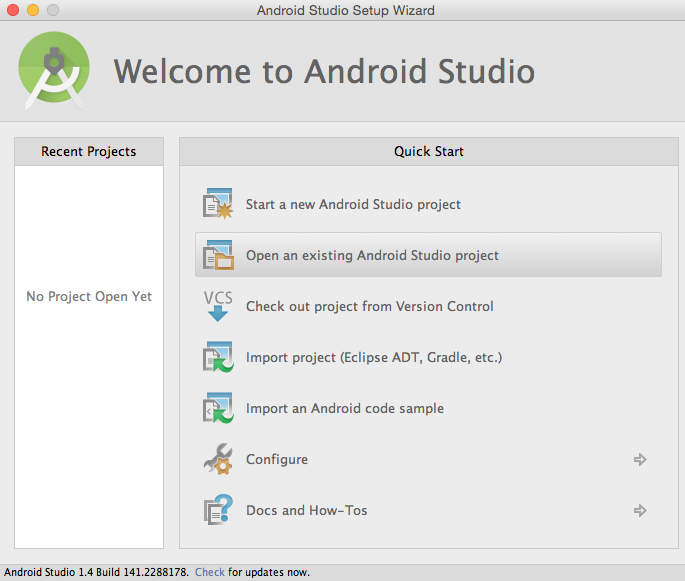Click the Docs and How-Tos question mark icon
This screenshot has height=581, width=685.
pyautogui.click(x=218, y=510)
